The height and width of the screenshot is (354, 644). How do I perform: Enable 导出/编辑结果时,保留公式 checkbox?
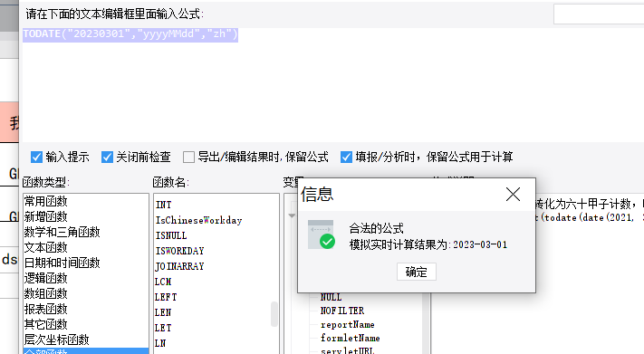point(188,157)
